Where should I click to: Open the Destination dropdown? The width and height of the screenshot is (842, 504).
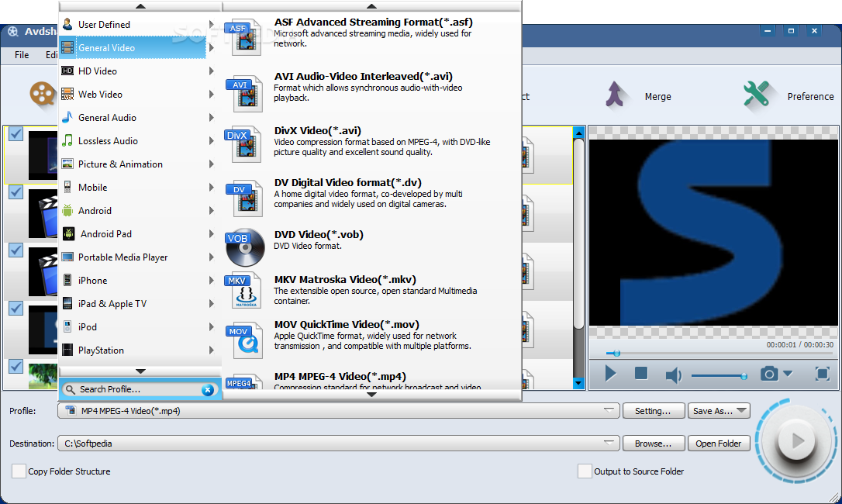[609, 444]
